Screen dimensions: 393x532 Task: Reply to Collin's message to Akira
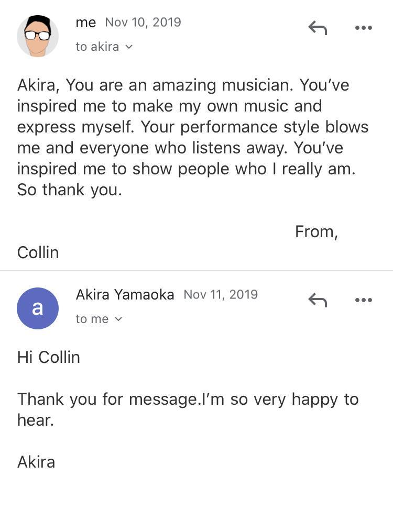(318, 27)
